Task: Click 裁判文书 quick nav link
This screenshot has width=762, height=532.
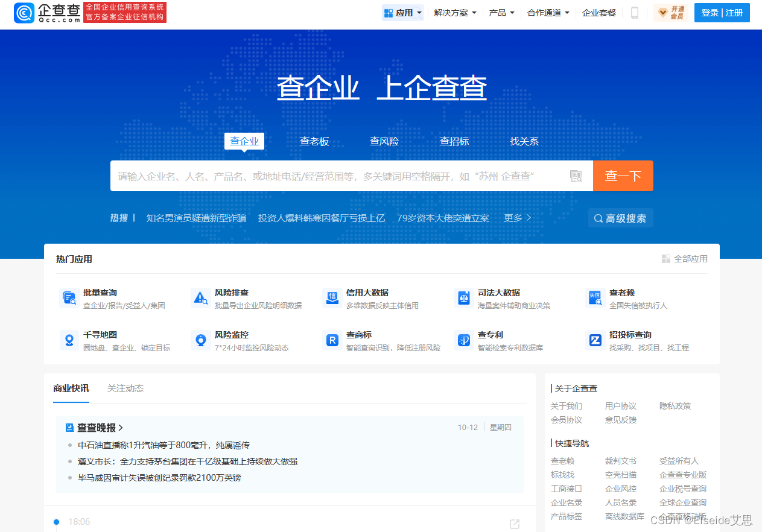Action: 621,461
